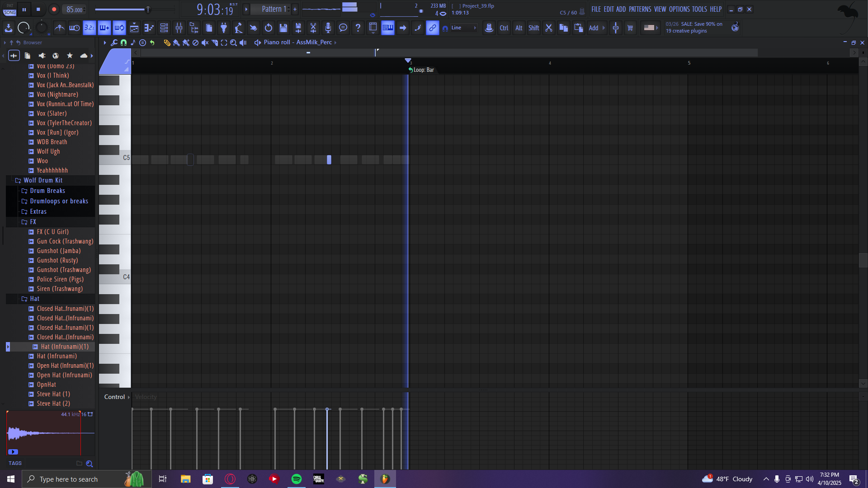Open piano roll wrench tool menu
This screenshot has width=868, height=488.
114,42
